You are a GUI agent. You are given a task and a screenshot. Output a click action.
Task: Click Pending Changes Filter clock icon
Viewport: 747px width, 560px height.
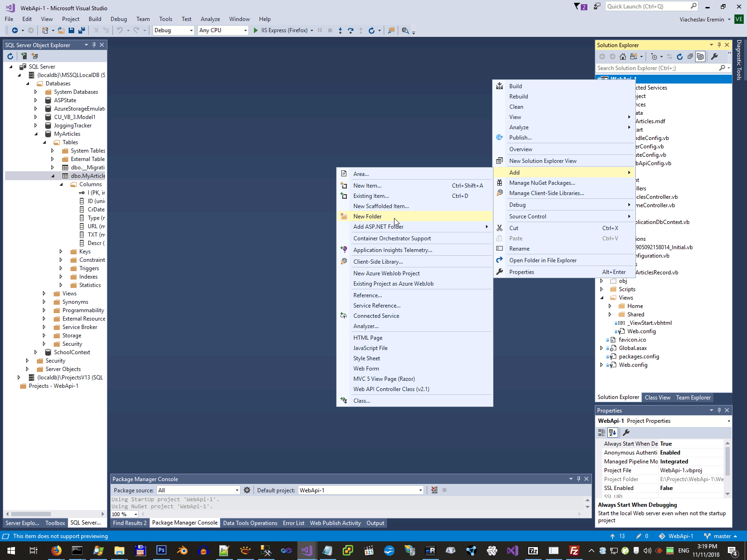point(654,56)
